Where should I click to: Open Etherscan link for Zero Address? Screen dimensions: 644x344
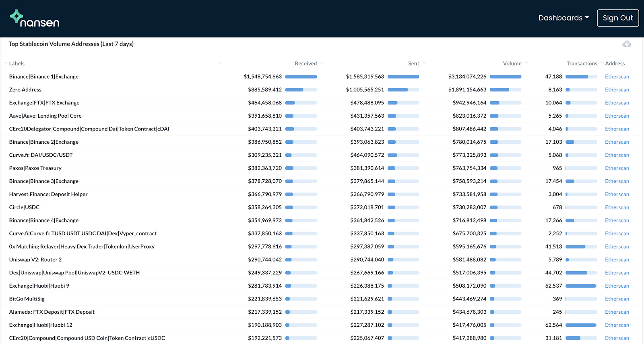pyautogui.click(x=617, y=89)
